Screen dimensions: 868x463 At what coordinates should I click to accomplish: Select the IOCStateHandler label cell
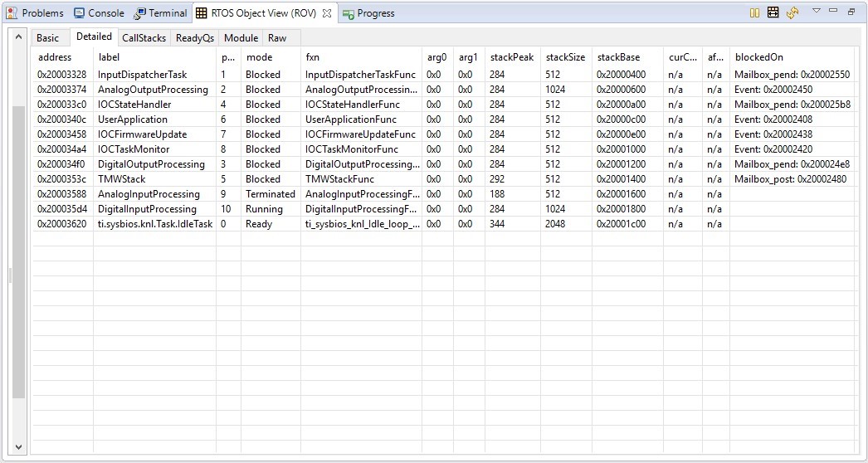pyautogui.click(x=155, y=104)
